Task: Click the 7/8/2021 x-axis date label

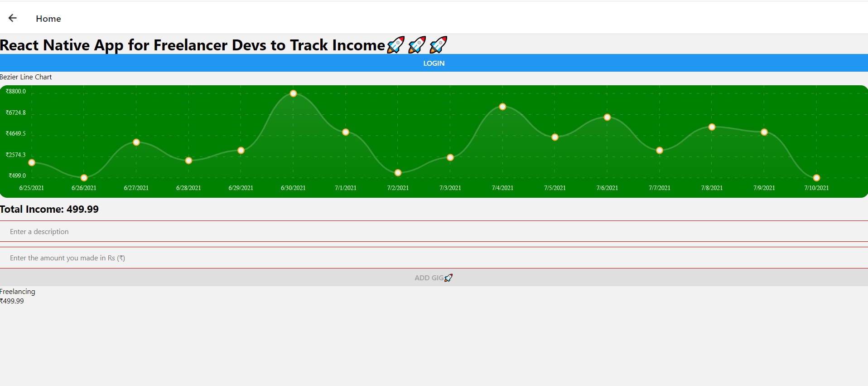Action: point(712,188)
